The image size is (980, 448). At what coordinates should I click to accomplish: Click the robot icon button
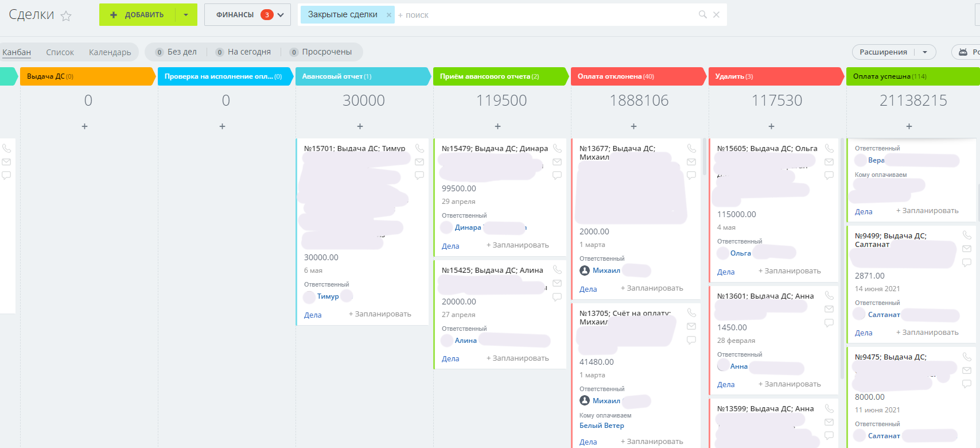click(x=963, y=52)
